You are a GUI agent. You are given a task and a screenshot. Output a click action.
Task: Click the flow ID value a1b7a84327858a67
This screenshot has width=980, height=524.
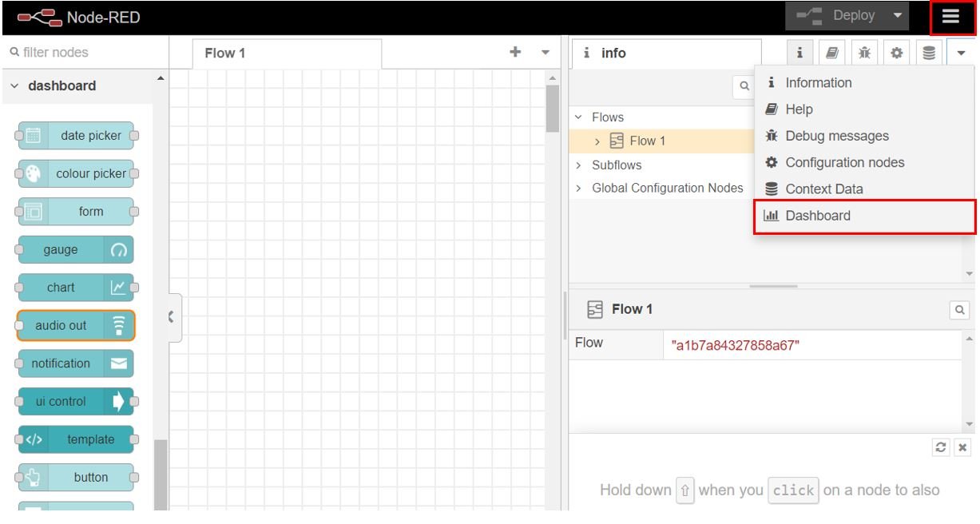point(736,346)
